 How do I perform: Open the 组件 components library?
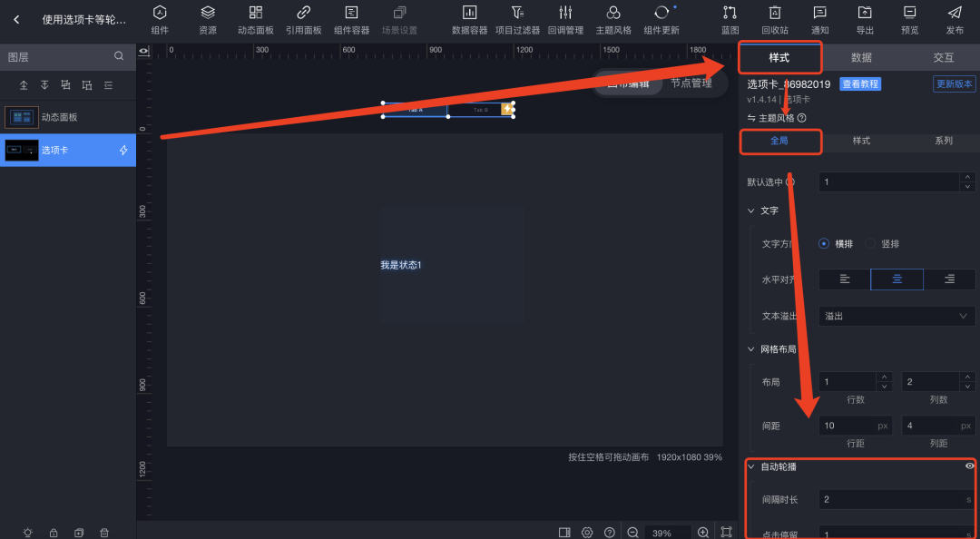click(160, 19)
